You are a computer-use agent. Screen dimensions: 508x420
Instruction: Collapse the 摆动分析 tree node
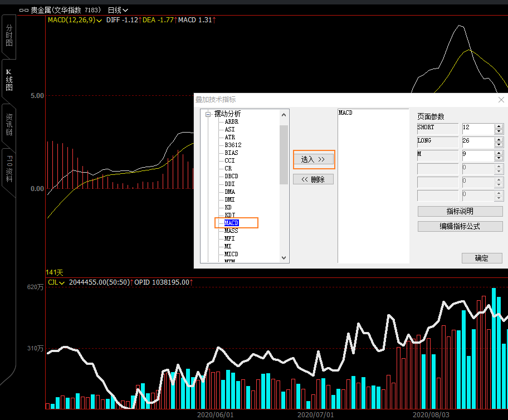click(x=208, y=114)
